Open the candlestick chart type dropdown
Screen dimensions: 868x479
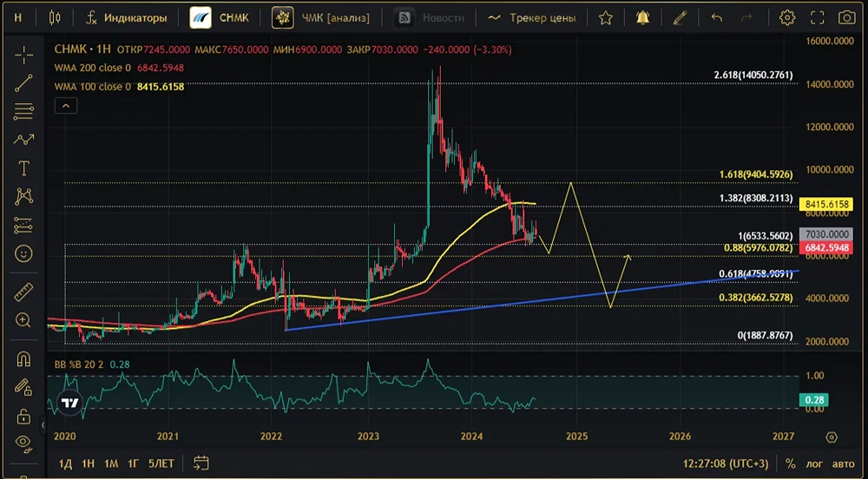tap(56, 17)
